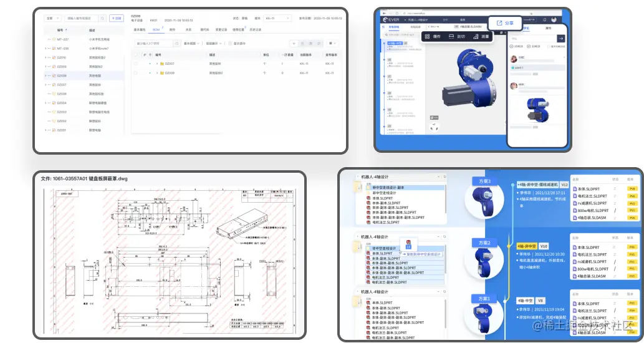644x343 pixels.
Task: Click the EVER logo in 3D viewer header
Action: (x=392, y=19)
